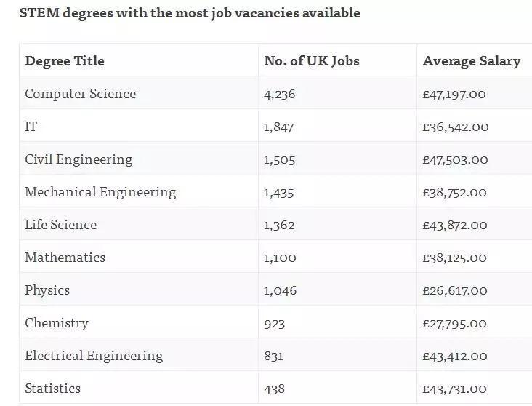Click the IT degree cell
The height and width of the screenshot is (406, 532).
(x=31, y=127)
